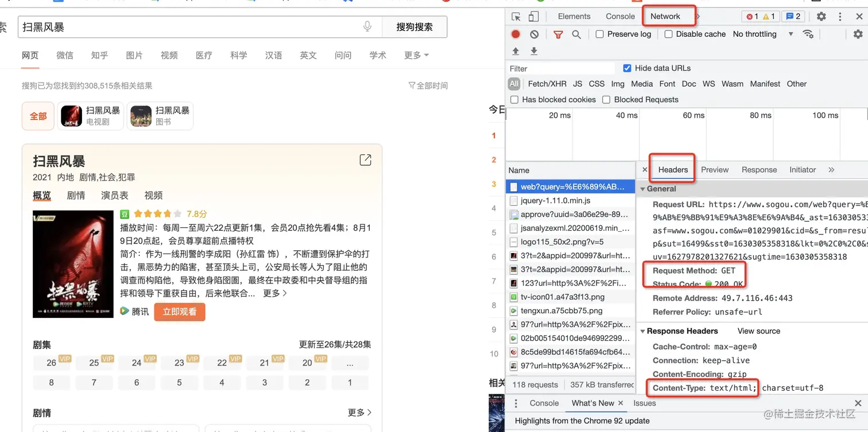868x432 pixels.
Task: Click the 扫黑风暴 poster image
Action: [73, 264]
